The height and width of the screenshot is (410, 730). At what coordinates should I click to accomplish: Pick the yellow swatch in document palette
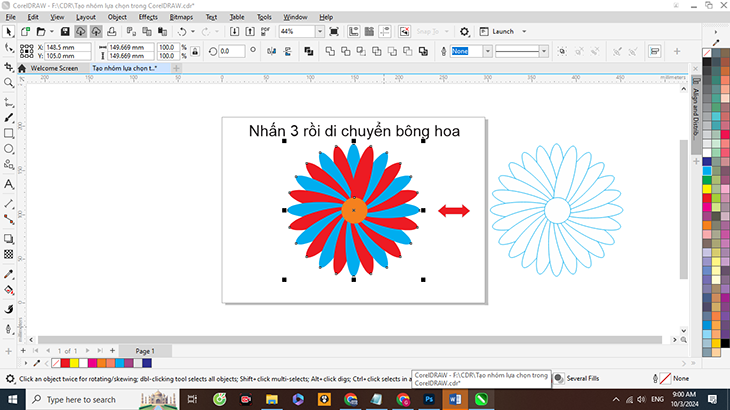coord(74,363)
